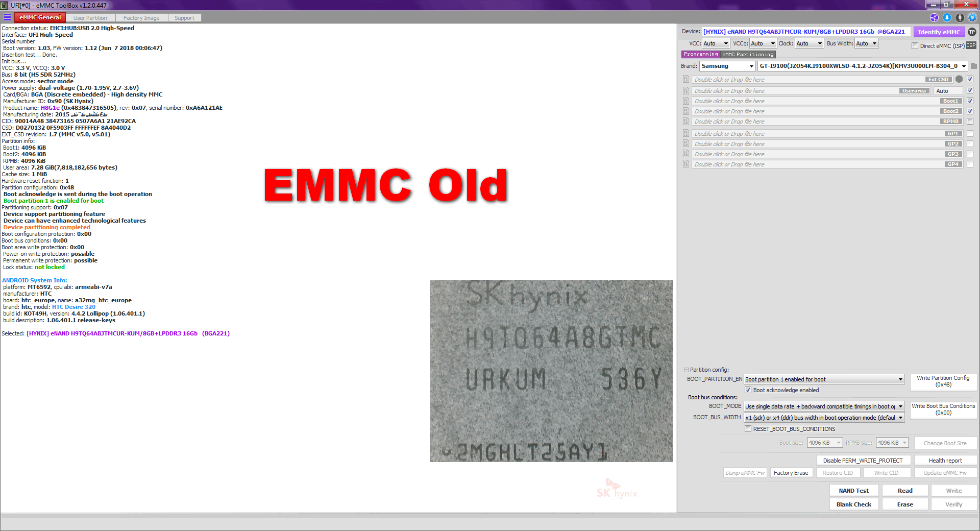Click the SK hynix chip photo
The height and width of the screenshot is (531, 980).
[x=551, y=371]
